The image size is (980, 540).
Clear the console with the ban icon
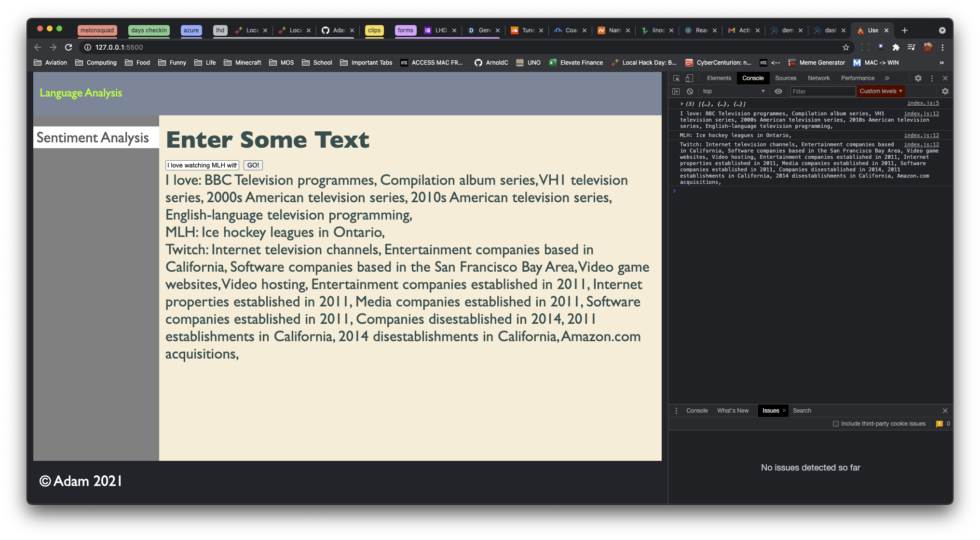pos(690,91)
